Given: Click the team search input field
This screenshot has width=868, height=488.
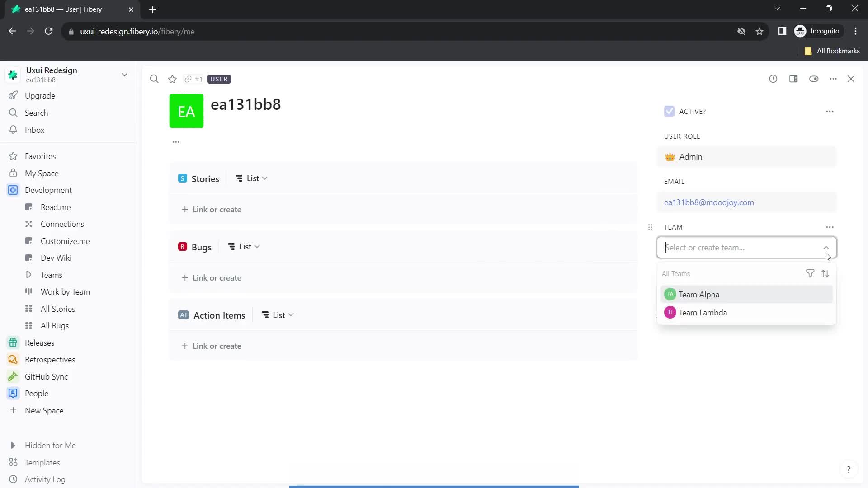Looking at the screenshot, I should coord(746,247).
